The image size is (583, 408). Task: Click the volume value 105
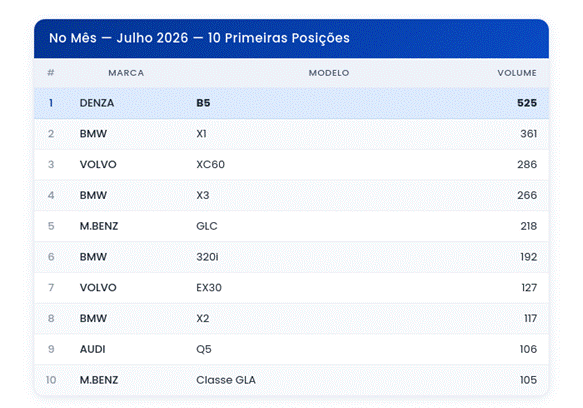528,380
